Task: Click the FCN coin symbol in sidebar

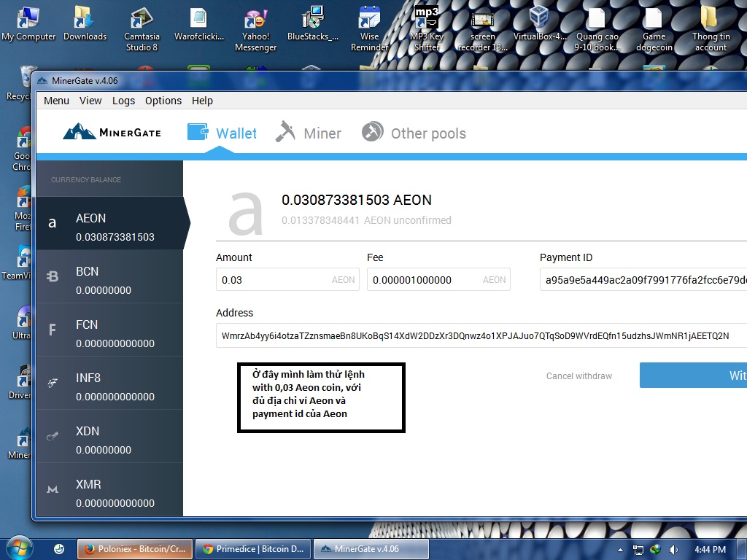Action: (x=53, y=330)
